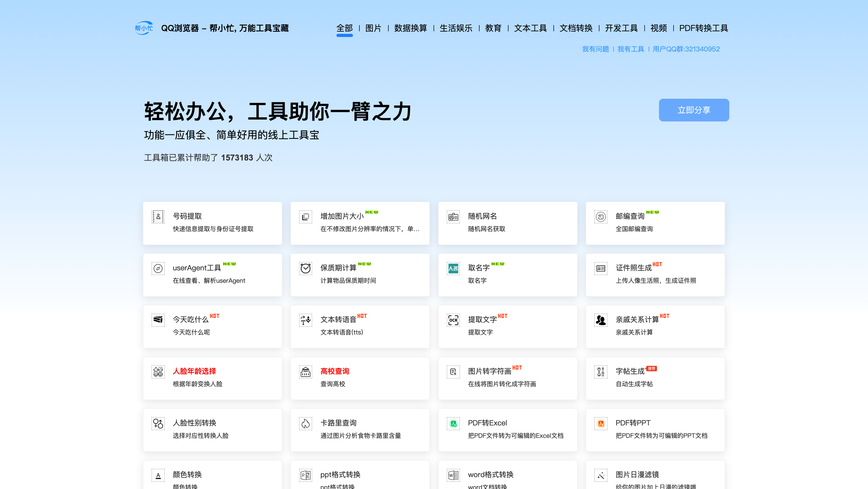Switch to the 图片 category tab
Screen dimensions: 868x489
[x=373, y=28]
